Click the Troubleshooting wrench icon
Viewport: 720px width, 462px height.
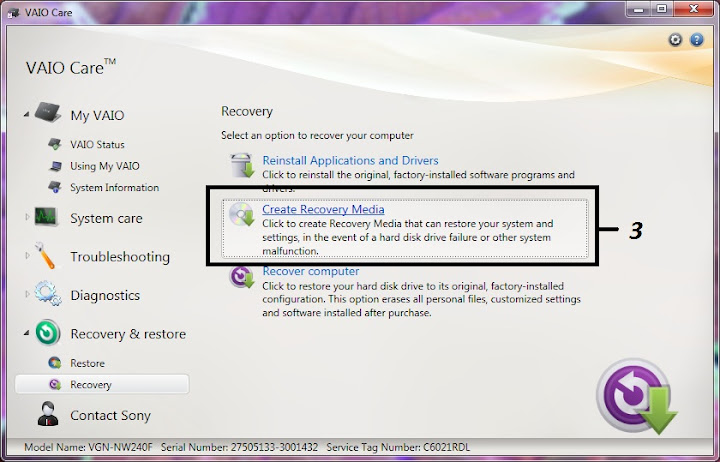click(45, 255)
